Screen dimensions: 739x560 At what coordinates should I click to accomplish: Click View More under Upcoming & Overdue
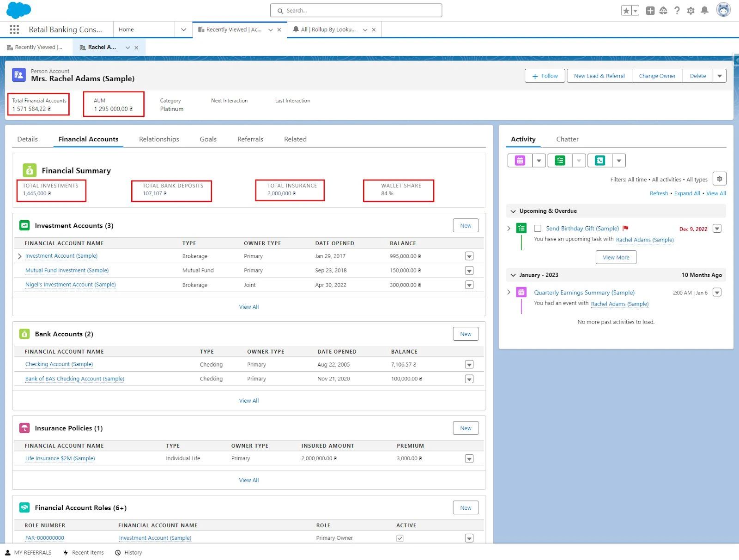(616, 257)
